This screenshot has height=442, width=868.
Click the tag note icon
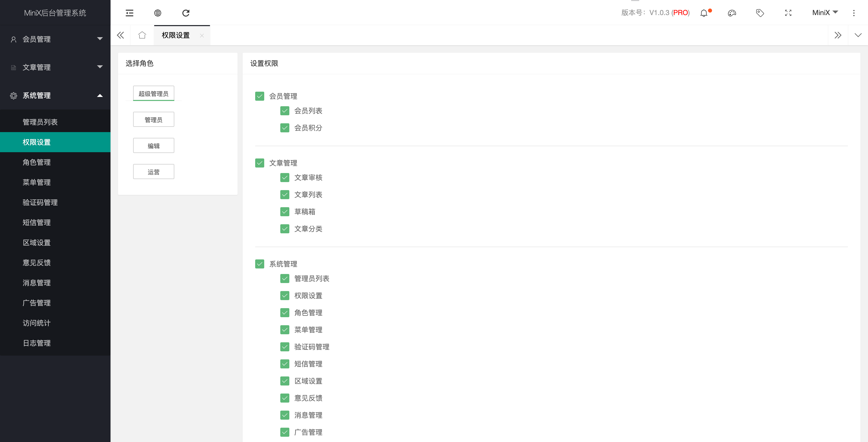(760, 13)
